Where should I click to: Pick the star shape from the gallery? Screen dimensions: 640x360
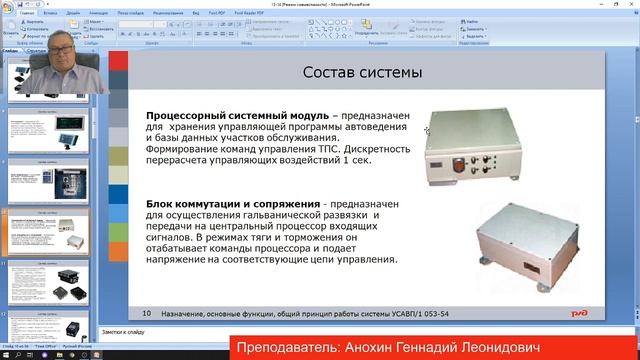[344, 36]
